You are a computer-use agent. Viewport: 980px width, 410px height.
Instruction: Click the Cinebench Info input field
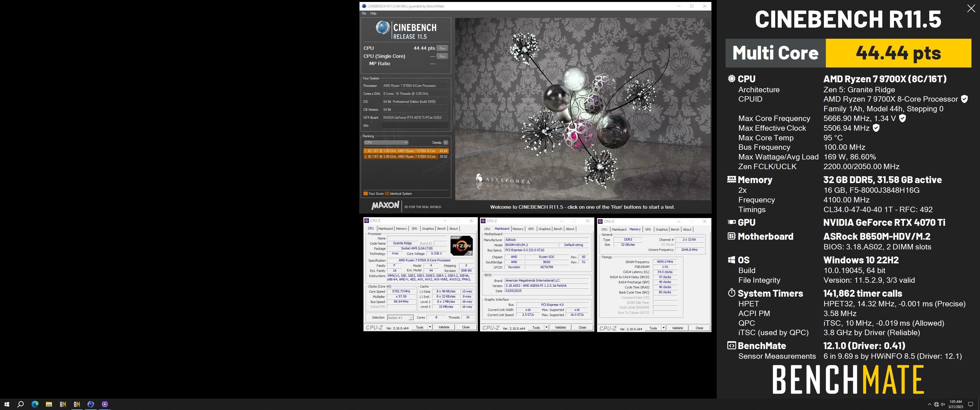pos(415,126)
